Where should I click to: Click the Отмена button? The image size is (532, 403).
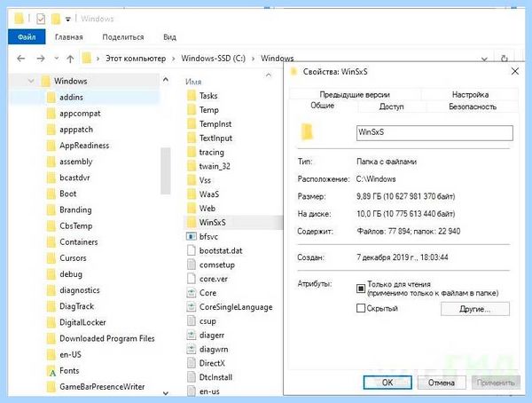[442, 383]
